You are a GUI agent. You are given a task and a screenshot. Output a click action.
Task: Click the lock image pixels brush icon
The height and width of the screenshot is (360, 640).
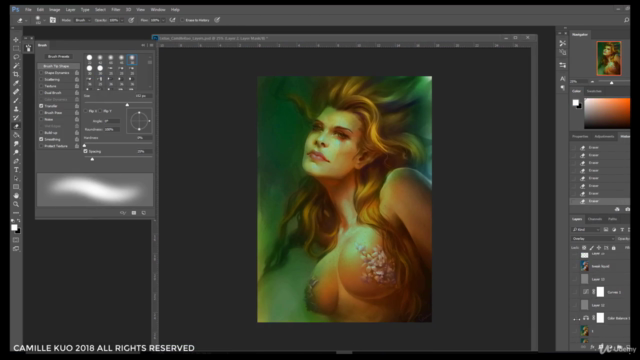(591, 248)
